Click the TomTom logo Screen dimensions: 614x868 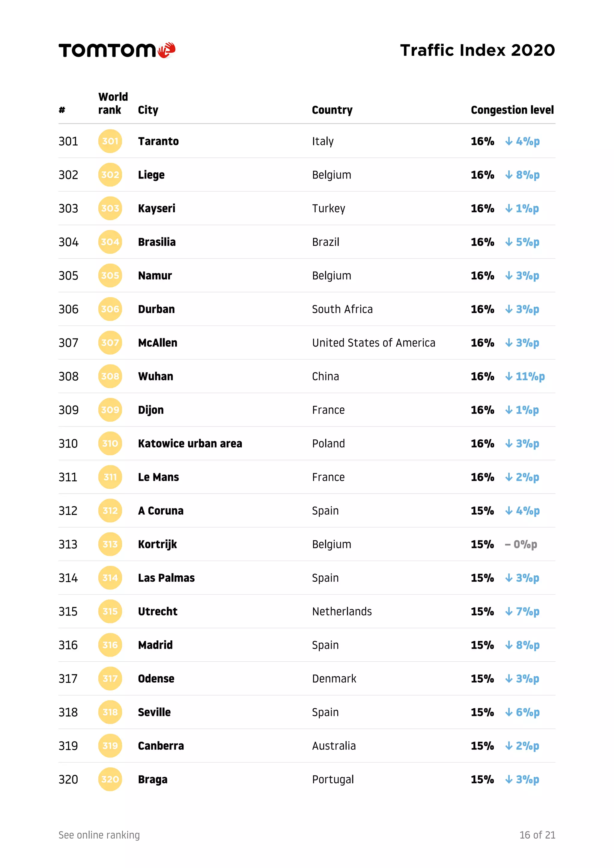[x=117, y=50]
